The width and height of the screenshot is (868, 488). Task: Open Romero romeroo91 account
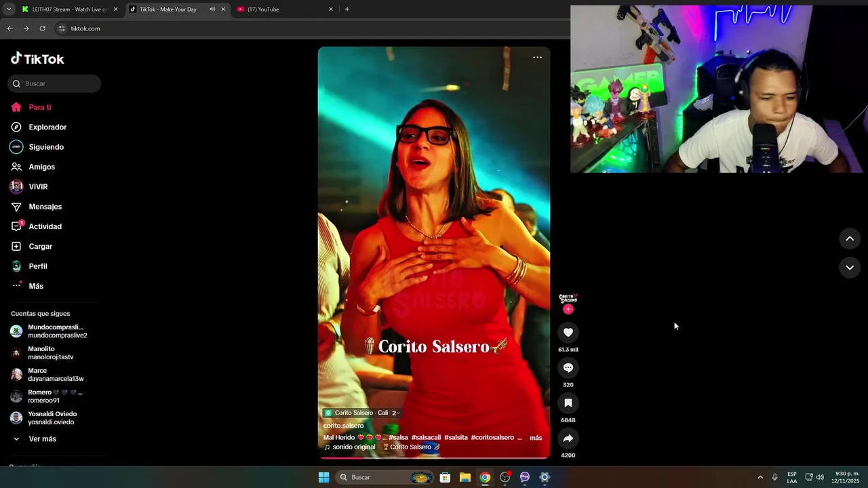[x=54, y=396]
